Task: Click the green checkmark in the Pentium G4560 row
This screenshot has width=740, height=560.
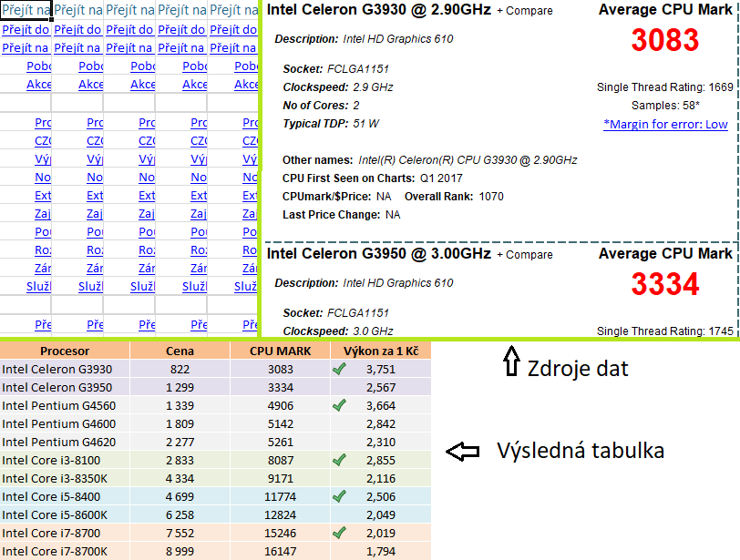Action: click(x=339, y=405)
